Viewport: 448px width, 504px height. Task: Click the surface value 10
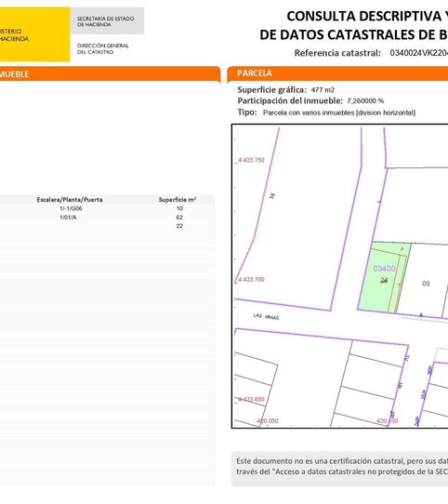point(179,208)
